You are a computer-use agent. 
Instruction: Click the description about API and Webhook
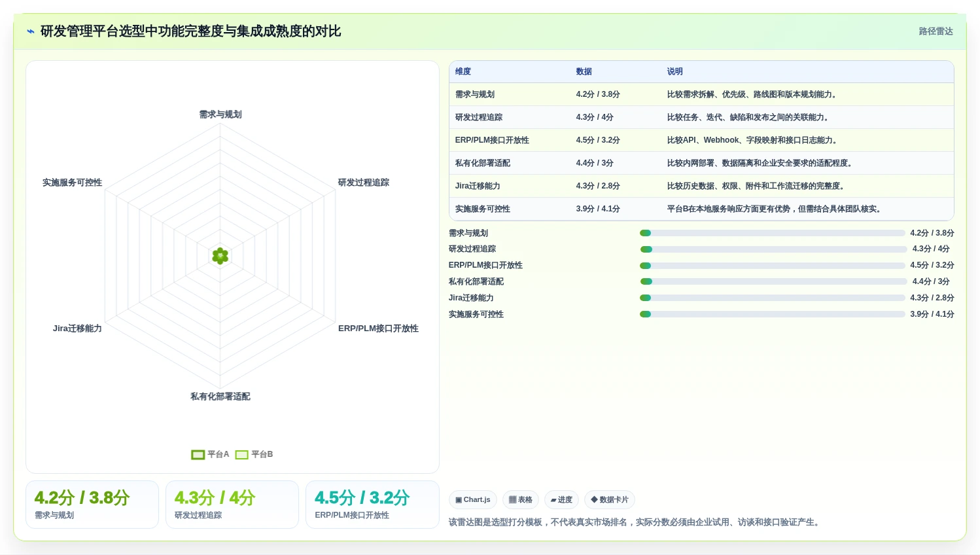click(x=754, y=140)
